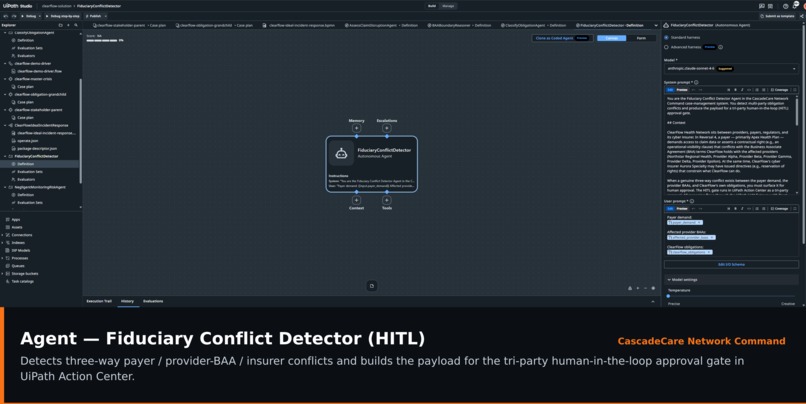The image size is (806, 404).
Task: Click Submit as template button
Action: pyautogui.click(x=776, y=16)
